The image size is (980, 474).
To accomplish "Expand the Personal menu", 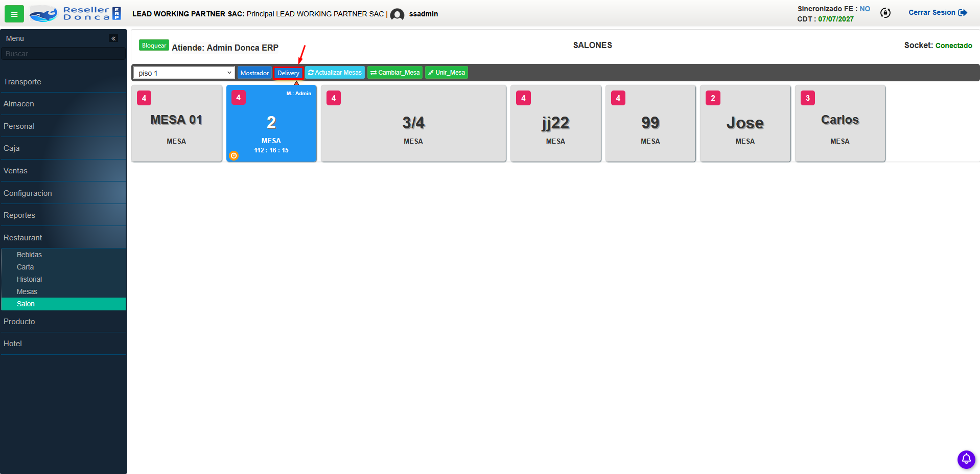I will pos(63,126).
